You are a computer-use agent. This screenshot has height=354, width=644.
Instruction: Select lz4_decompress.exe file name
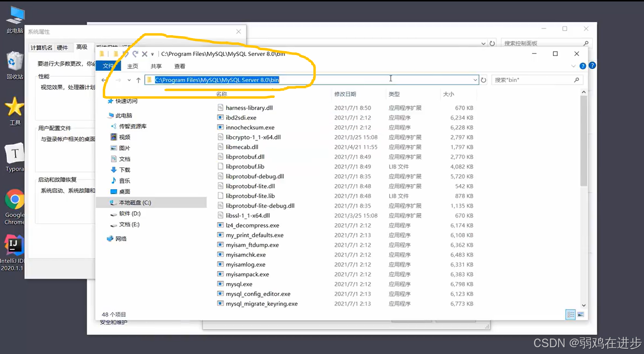tap(252, 225)
